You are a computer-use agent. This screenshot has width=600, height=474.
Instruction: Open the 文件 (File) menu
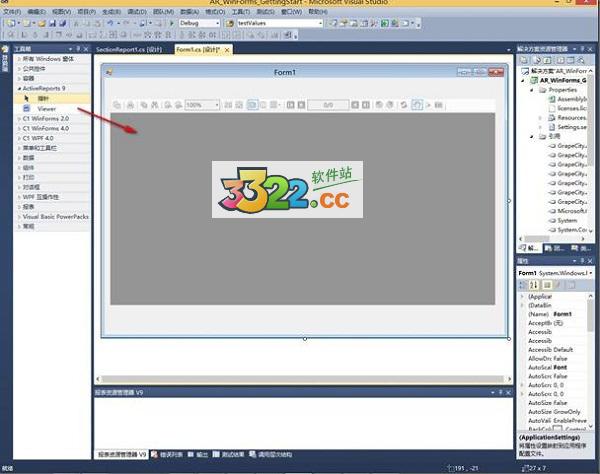tap(11, 11)
